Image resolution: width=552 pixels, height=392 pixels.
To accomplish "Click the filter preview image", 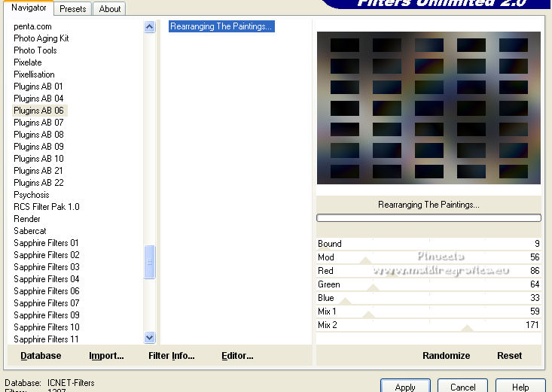I will (x=428, y=108).
